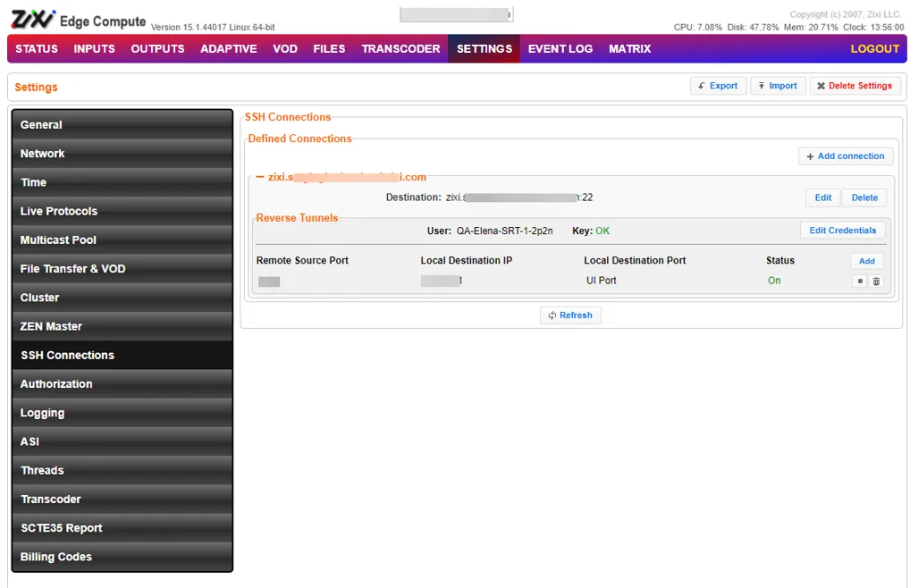Open the STATUS tab
Image resolution: width=910 pixels, height=588 pixels.
37,49
